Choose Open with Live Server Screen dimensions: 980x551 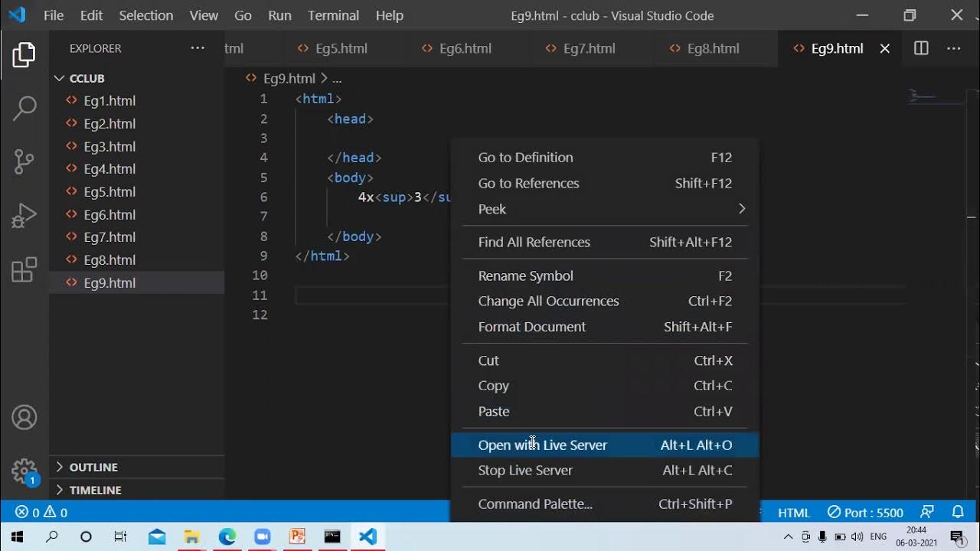542,445
